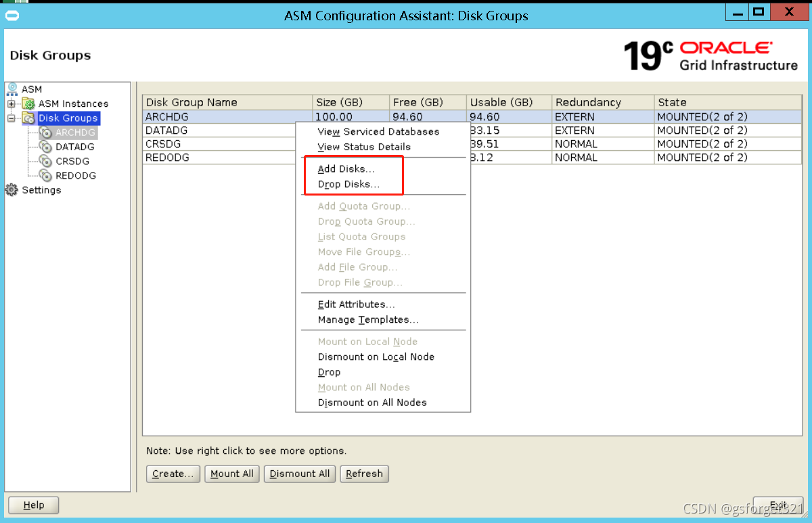
Task: Click the Dismount All button
Action: tap(300, 474)
